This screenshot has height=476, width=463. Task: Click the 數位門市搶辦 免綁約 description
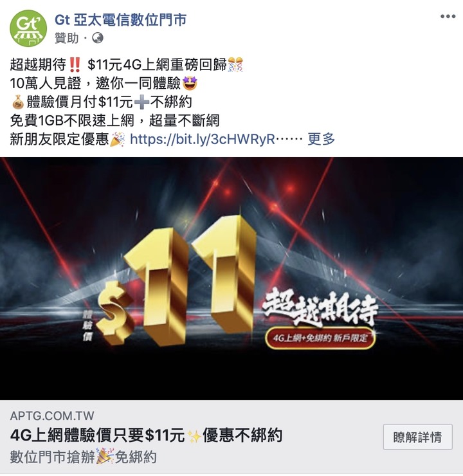coord(83,457)
